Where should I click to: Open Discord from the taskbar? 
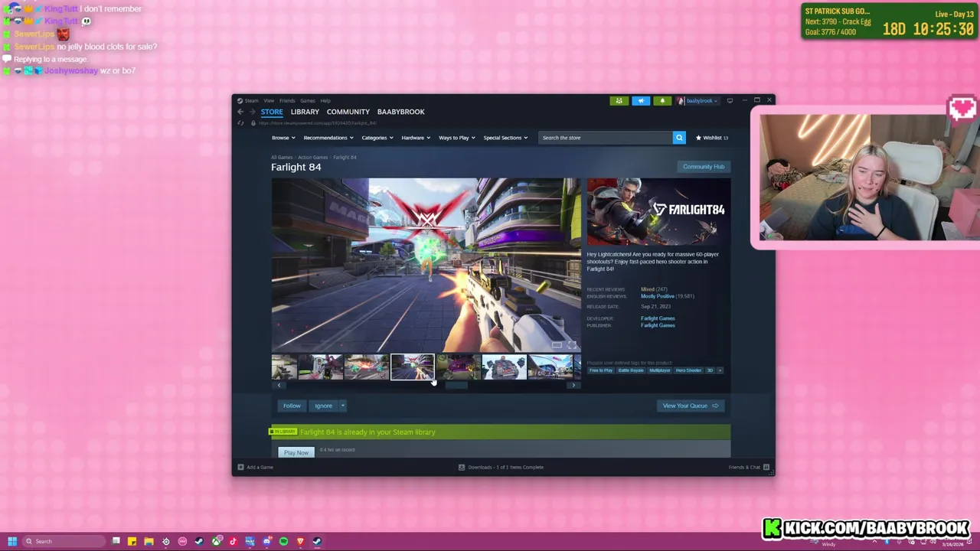(266, 541)
